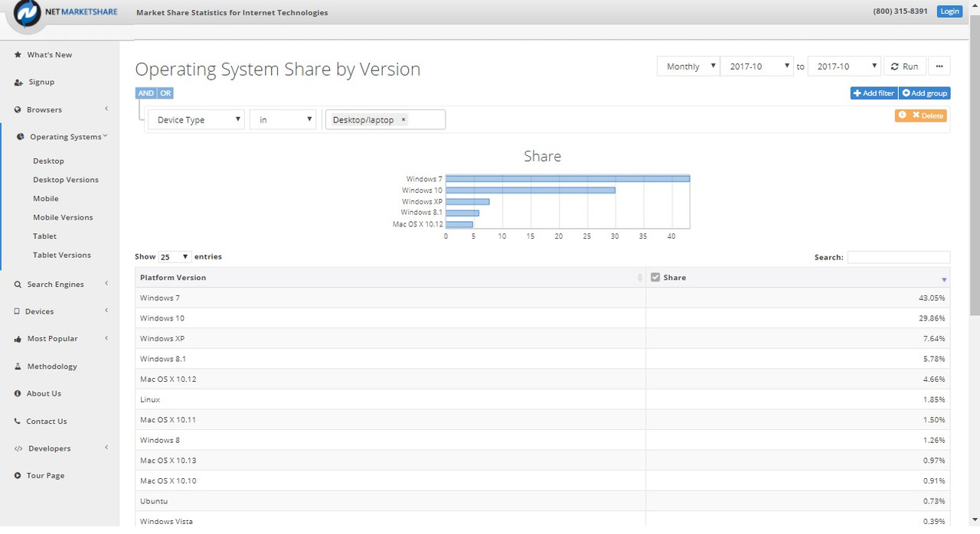Click the Login button
Screen dimensions: 980x534
click(x=949, y=11)
